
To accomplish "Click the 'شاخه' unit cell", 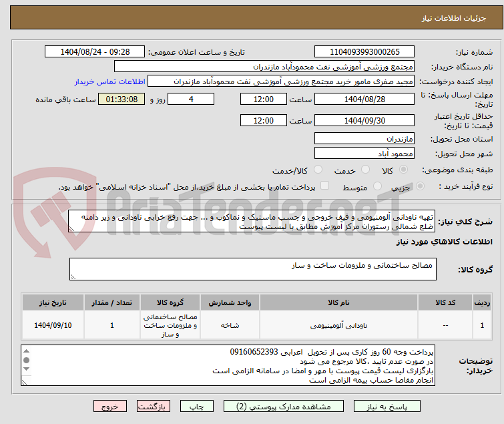I will coord(230,325).
